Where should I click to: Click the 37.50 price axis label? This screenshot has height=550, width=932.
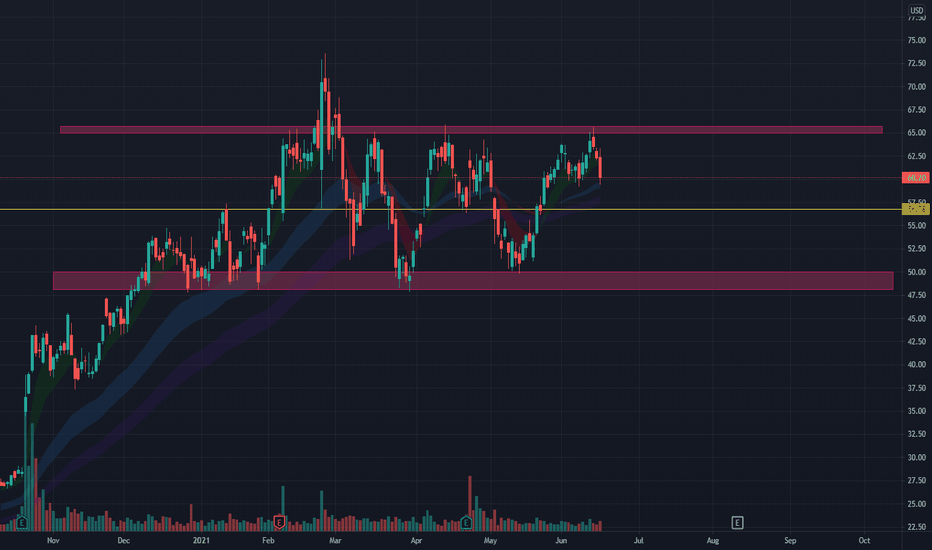916,388
